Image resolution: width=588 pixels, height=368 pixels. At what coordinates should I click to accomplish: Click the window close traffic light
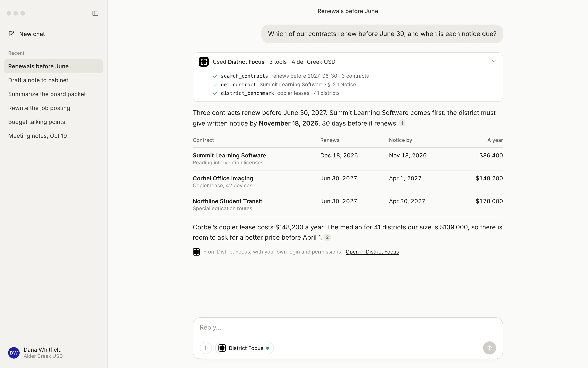pos(9,13)
